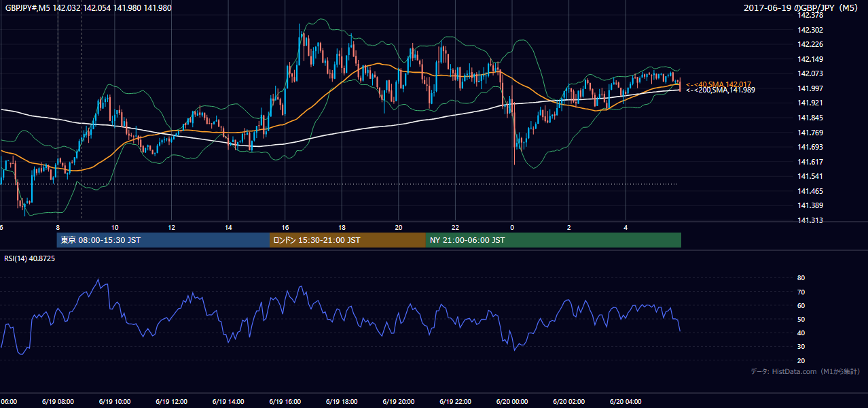Click price level 141.921 on the axis

point(810,103)
